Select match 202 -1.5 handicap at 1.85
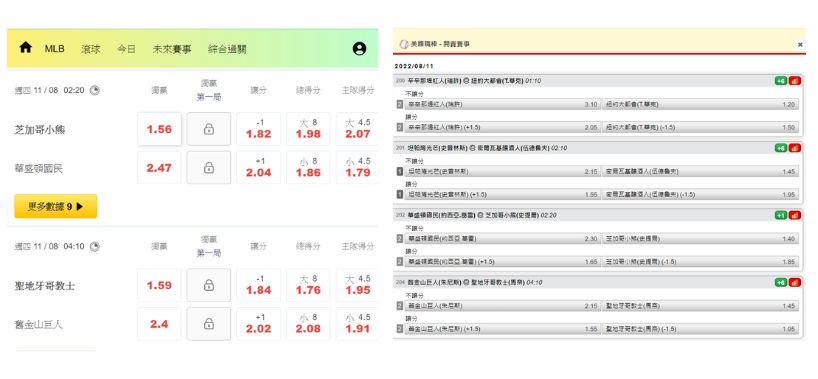Viewport: 818px width, 379px height. [x=700, y=262]
